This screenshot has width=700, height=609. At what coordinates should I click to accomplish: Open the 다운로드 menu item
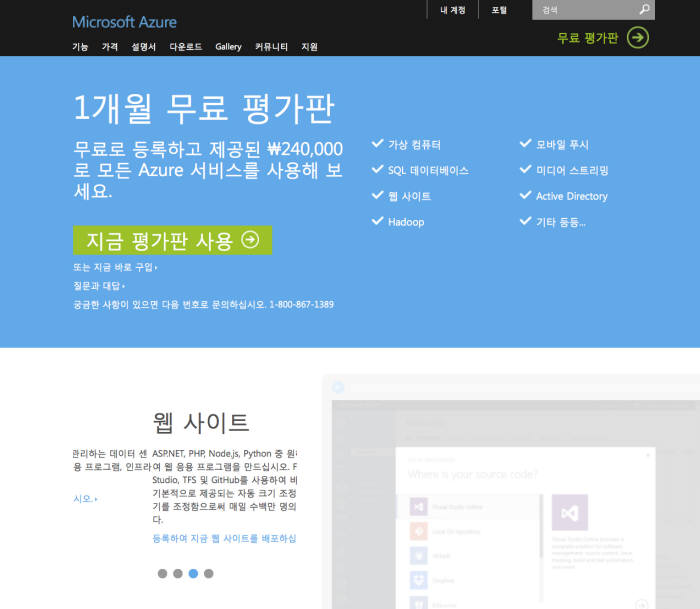pos(186,47)
